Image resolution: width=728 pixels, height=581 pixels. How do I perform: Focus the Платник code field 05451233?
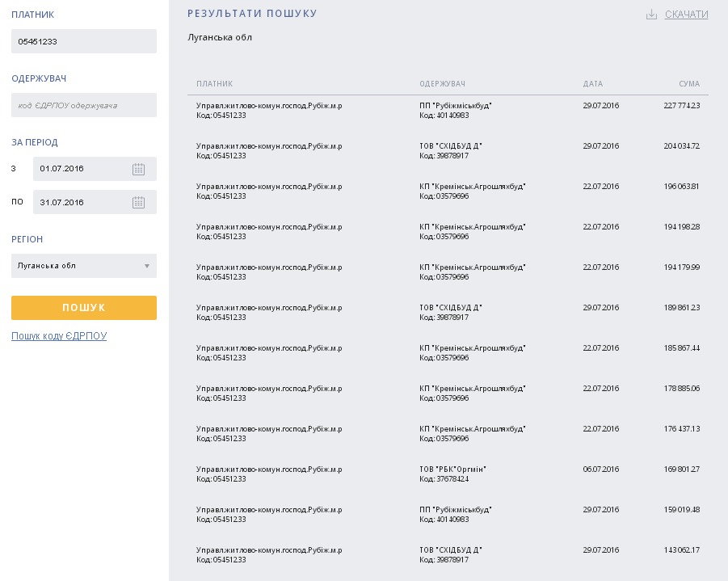pyautogui.click(x=83, y=41)
